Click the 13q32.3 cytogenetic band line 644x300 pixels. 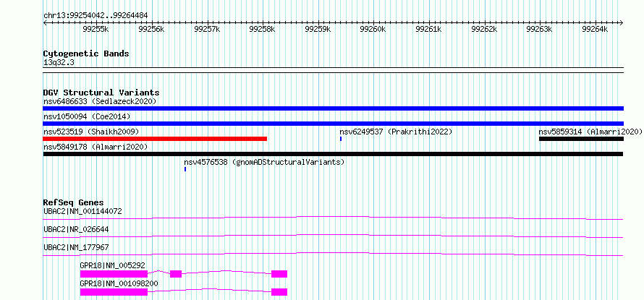click(x=333, y=70)
